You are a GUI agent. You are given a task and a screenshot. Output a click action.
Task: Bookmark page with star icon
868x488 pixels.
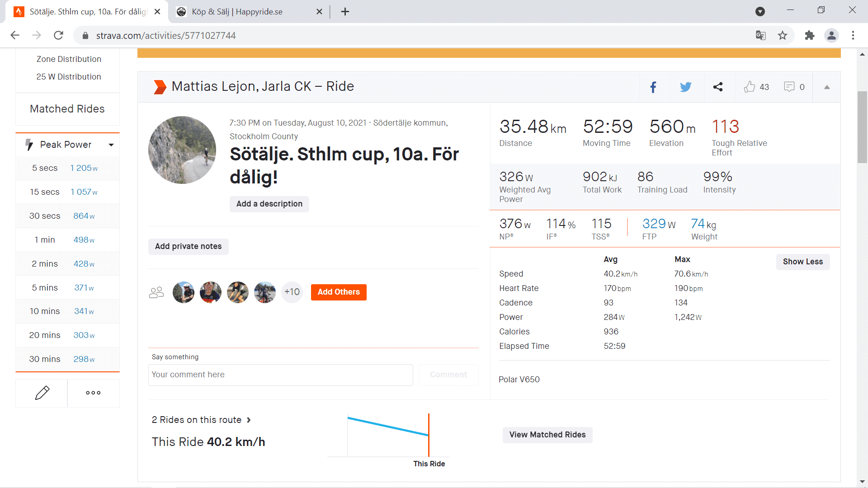click(x=783, y=35)
